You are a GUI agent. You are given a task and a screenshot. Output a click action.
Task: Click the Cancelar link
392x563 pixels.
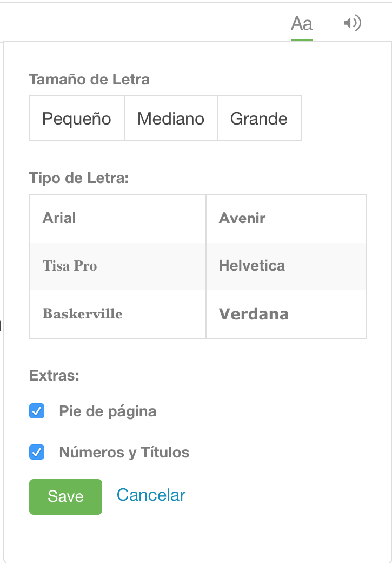coord(151,495)
